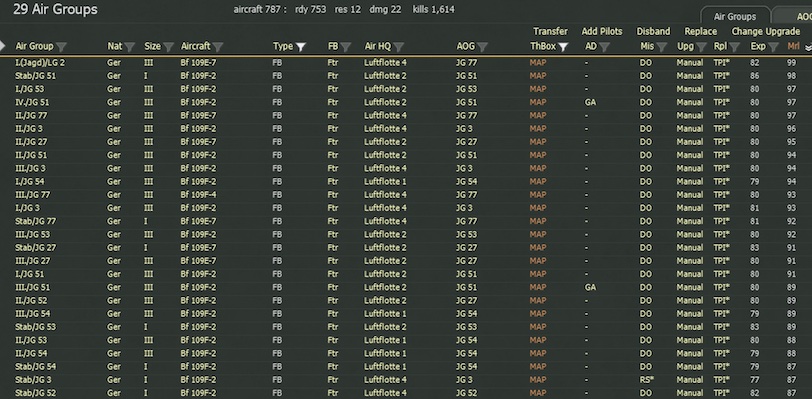Click Luftflotte 1 HQ for I./JG 54
This screenshot has height=399, width=812.
click(x=385, y=181)
